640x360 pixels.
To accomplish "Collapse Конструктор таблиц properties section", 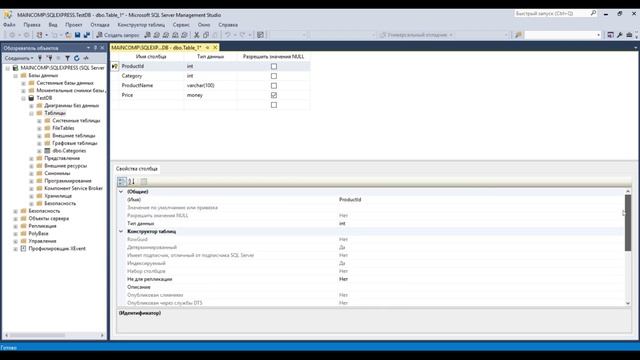I will point(121,231).
